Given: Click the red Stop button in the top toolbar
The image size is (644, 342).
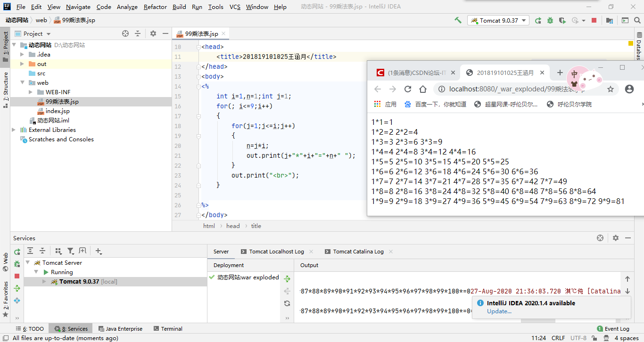Looking at the screenshot, I should click(x=594, y=20).
